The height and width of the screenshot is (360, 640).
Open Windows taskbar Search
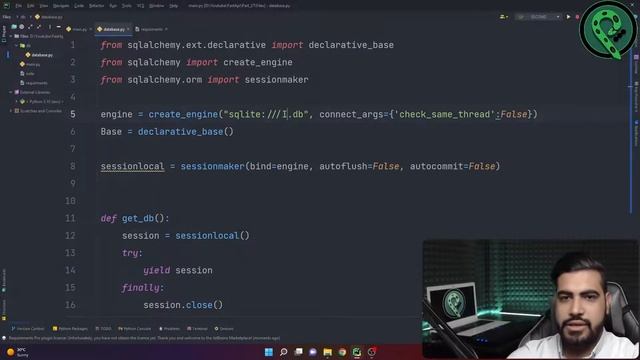(x=283, y=352)
